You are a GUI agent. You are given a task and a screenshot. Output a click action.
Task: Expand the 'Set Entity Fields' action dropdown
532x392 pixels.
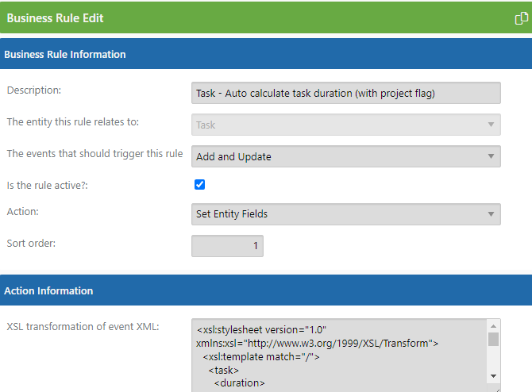click(x=345, y=214)
